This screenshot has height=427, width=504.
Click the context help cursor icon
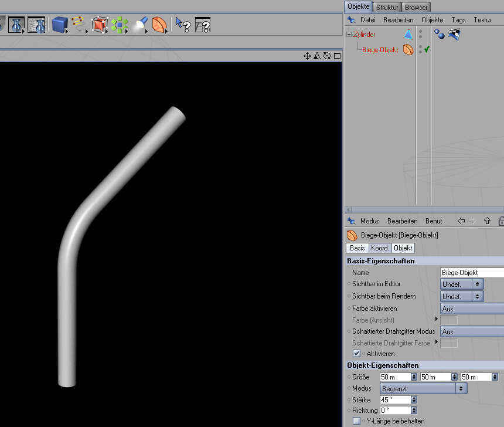click(183, 25)
